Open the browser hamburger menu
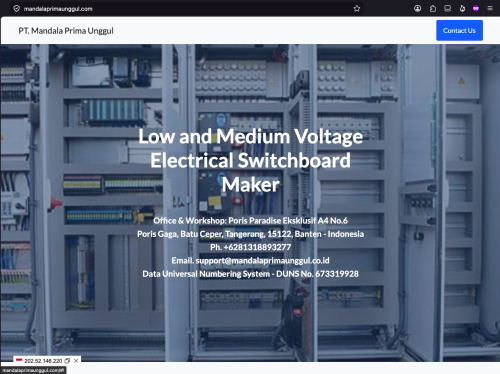The width and height of the screenshot is (500, 374). tap(490, 9)
